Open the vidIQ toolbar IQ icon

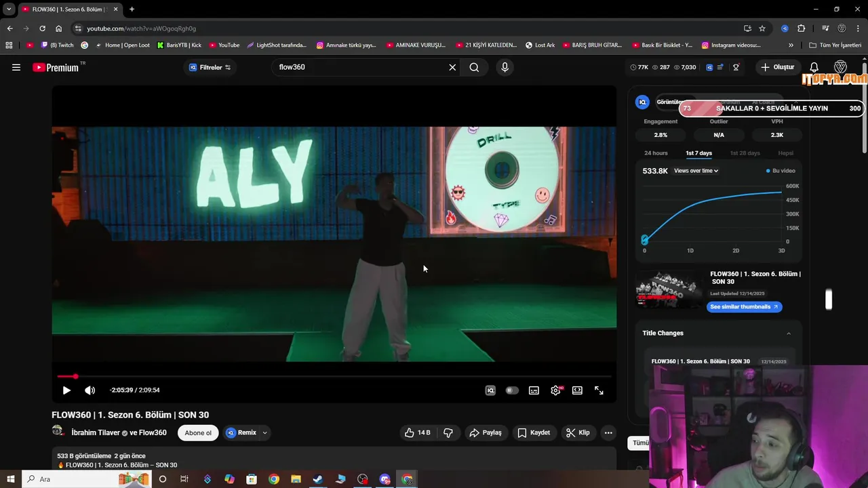point(709,67)
